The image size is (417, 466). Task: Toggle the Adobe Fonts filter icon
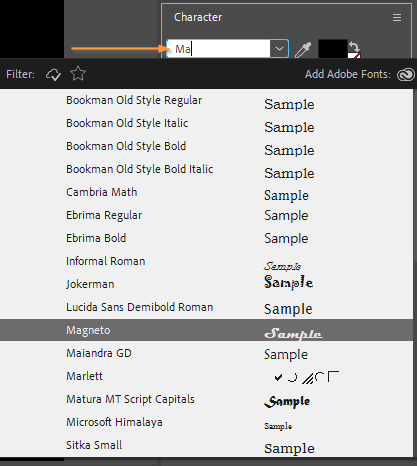(x=53, y=74)
